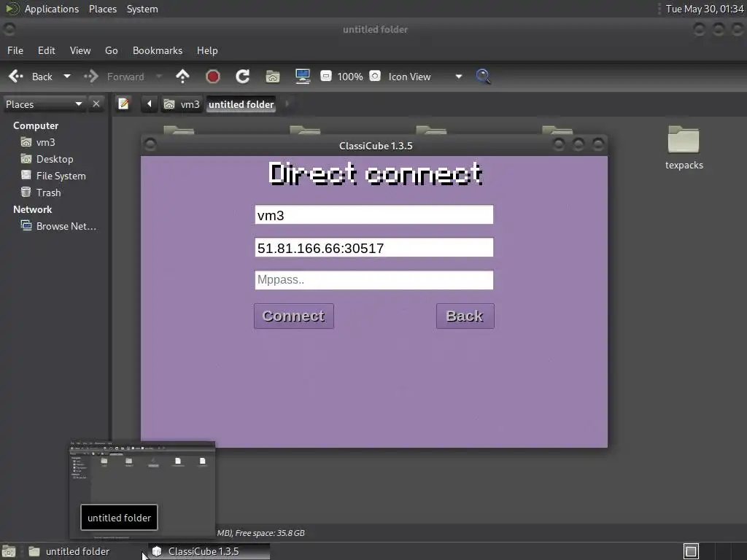Expand the Back history dropdown arrow
747x560 pixels.
coord(67,76)
